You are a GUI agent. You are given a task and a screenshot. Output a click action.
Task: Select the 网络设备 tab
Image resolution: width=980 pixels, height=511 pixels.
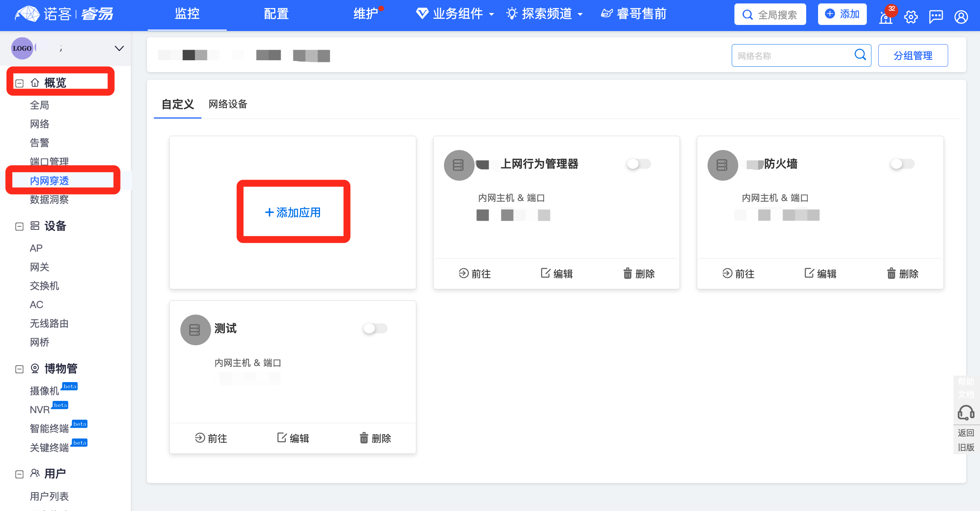[x=228, y=104]
